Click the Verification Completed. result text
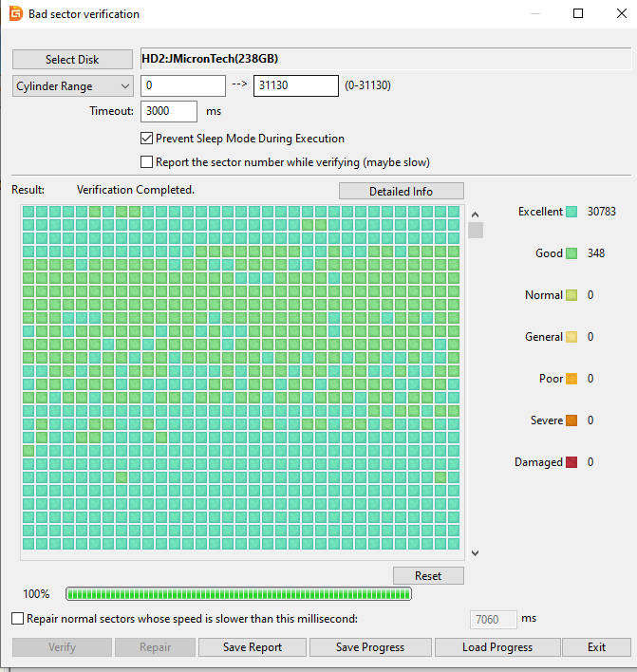Screen dimensions: 637x672 pos(136,190)
